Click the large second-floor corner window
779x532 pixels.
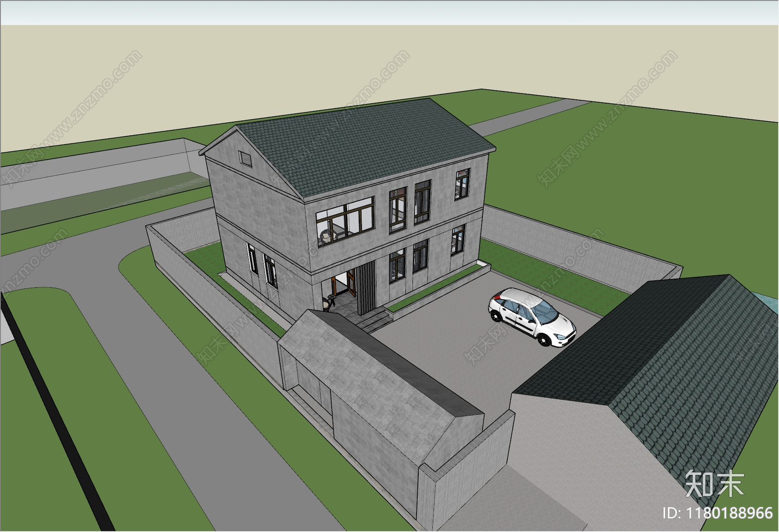345,221
